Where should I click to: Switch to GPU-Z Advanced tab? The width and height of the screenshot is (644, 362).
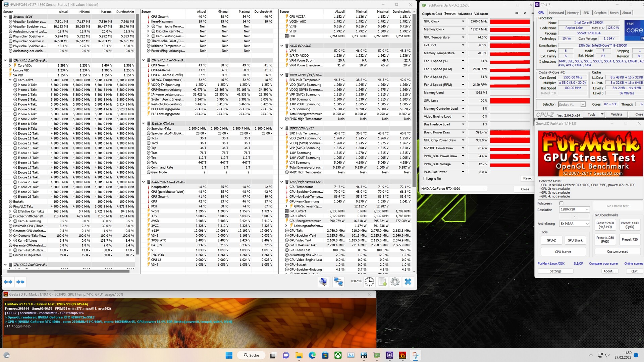[465, 14]
